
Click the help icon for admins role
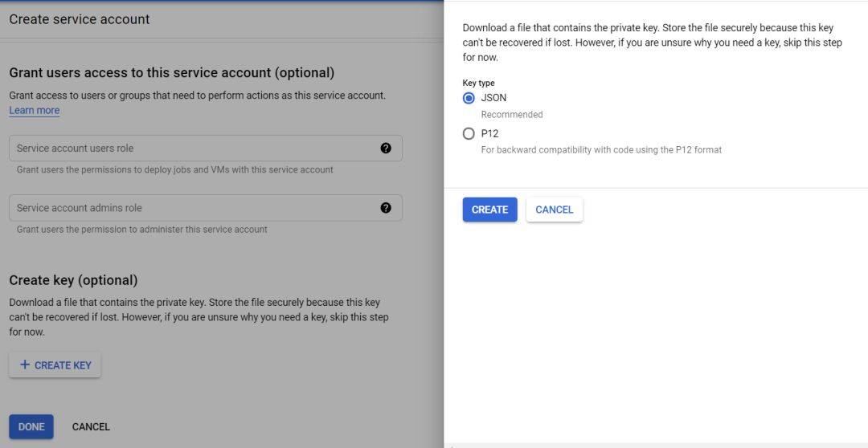coord(386,208)
